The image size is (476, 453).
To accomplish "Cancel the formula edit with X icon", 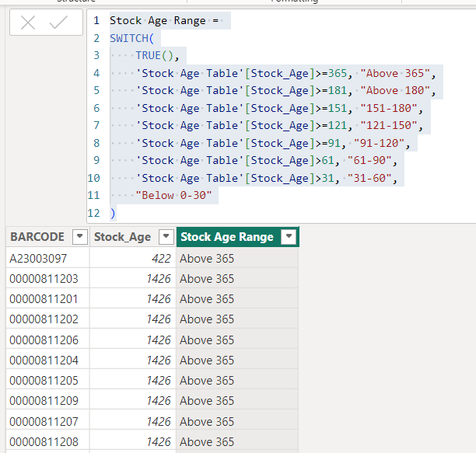I will 28,23.
